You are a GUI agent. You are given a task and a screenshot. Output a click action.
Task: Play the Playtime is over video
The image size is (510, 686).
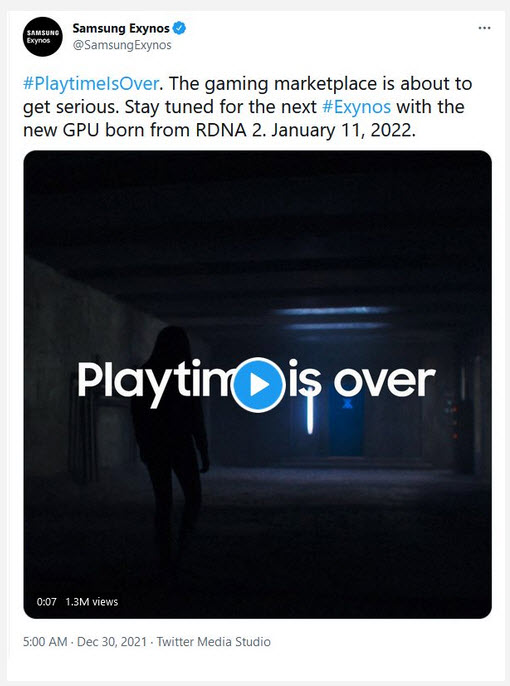[258, 385]
